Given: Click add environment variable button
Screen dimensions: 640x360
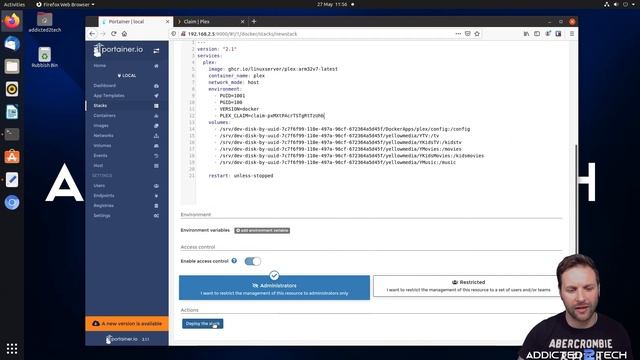Looking at the screenshot, I should tap(262, 231).
